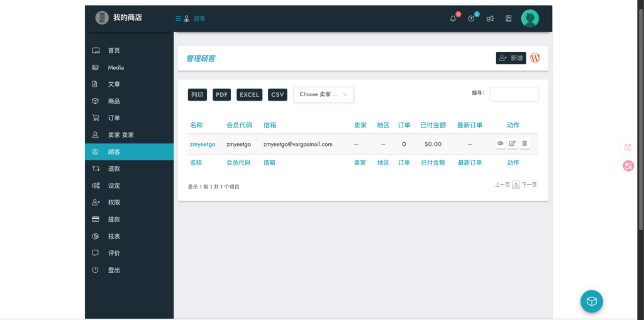Sort by 最新订单 column header
The width and height of the screenshot is (644, 320).
coord(470,125)
